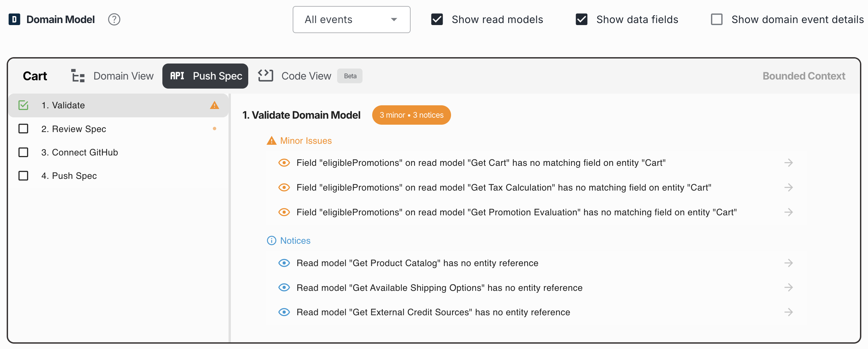Viewport: 868px width, 349px height.
Task: Tick the 4. Push Spec step checkbox
Action: 23,176
